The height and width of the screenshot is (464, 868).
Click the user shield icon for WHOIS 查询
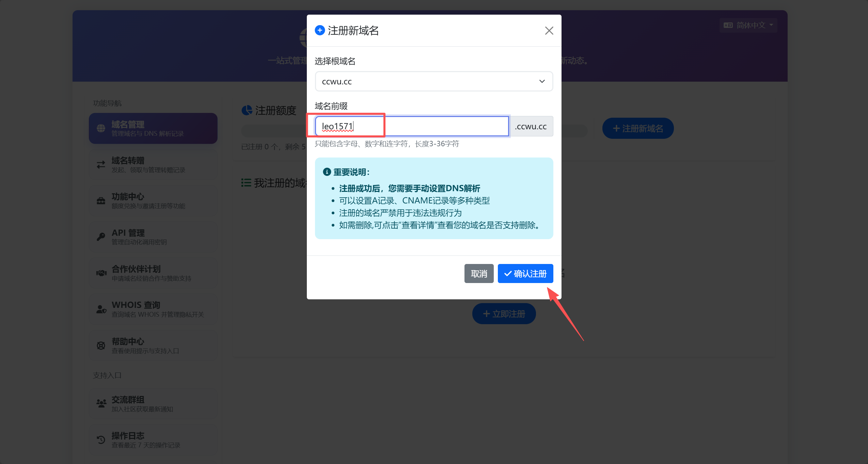pyautogui.click(x=101, y=309)
